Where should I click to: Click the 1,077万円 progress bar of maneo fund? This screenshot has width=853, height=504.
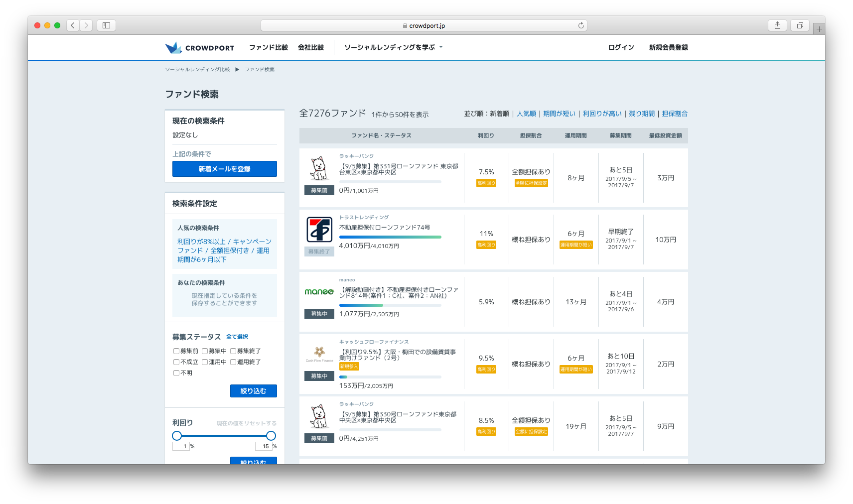pyautogui.click(x=390, y=305)
